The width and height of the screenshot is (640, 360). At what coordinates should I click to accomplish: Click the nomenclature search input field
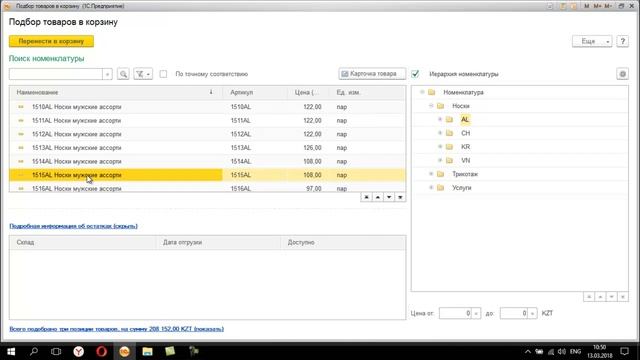56,74
